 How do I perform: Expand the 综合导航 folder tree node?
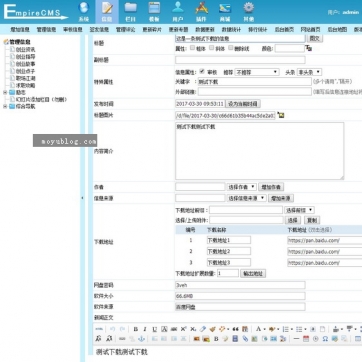click(x=5, y=107)
